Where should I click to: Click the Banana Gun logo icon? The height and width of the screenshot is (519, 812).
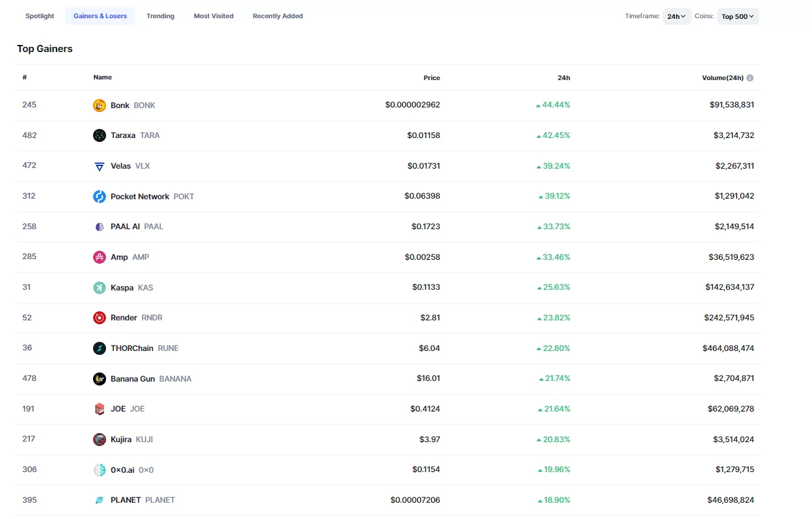99,379
